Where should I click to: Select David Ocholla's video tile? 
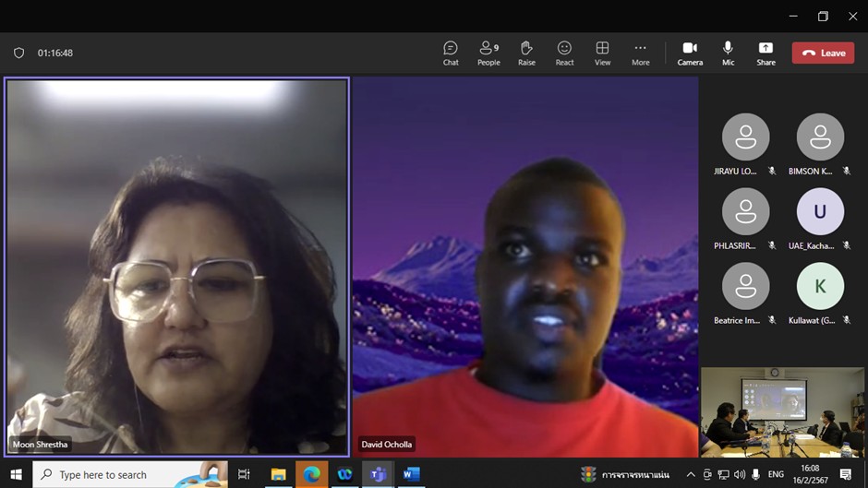[524, 266]
